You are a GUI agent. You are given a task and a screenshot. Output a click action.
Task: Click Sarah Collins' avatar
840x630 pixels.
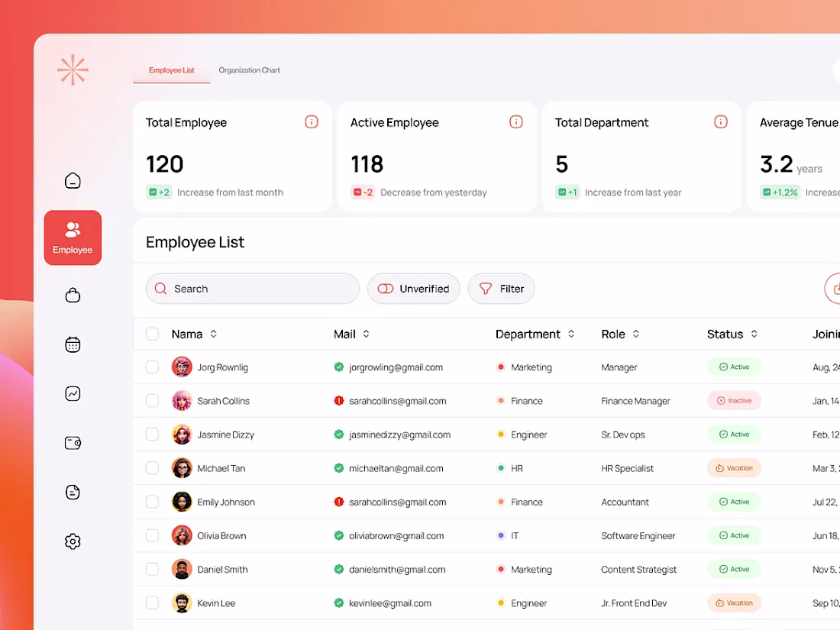(182, 401)
